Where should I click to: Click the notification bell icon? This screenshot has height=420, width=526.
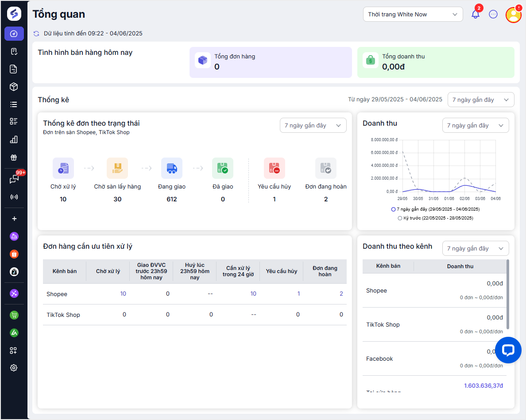pyautogui.click(x=476, y=14)
